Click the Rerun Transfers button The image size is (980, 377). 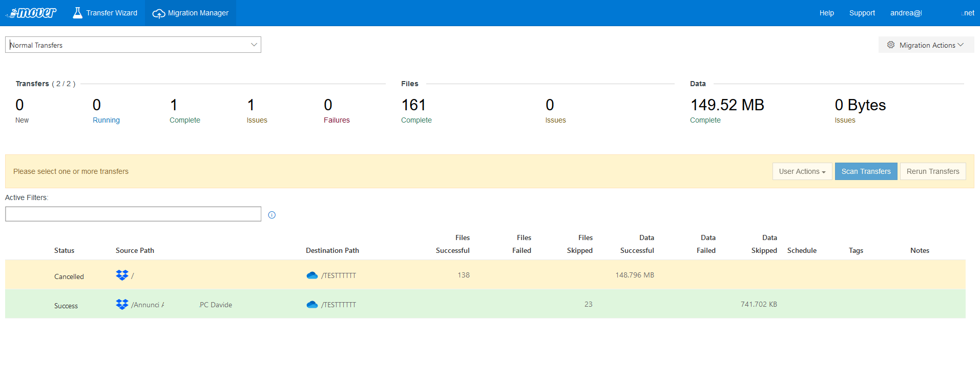(933, 171)
